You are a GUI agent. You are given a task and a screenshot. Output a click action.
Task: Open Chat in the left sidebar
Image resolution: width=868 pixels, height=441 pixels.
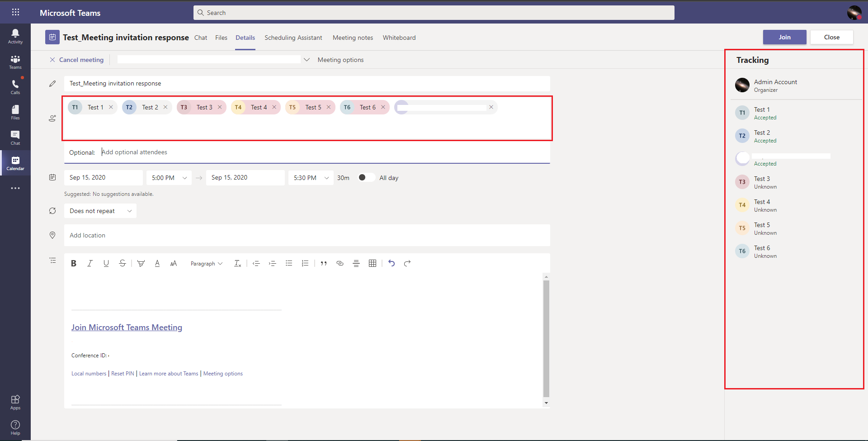coord(15,138)
